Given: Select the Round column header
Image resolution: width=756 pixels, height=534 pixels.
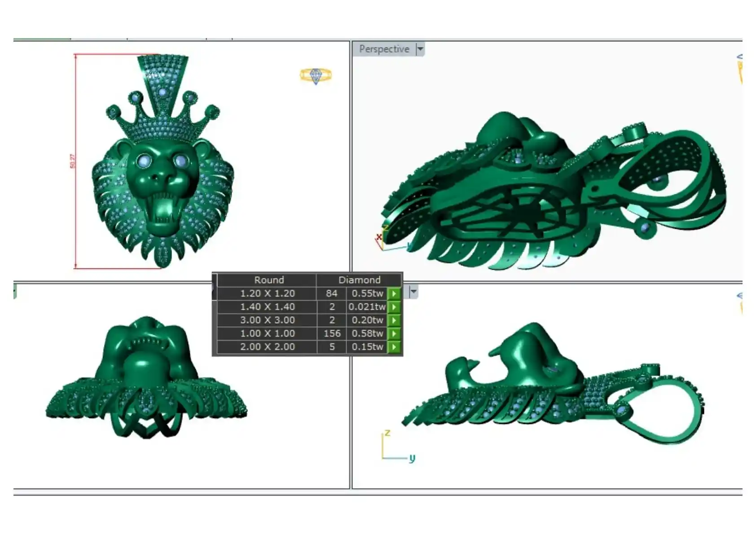Looking at the screenshot, I should click(268, 280).
